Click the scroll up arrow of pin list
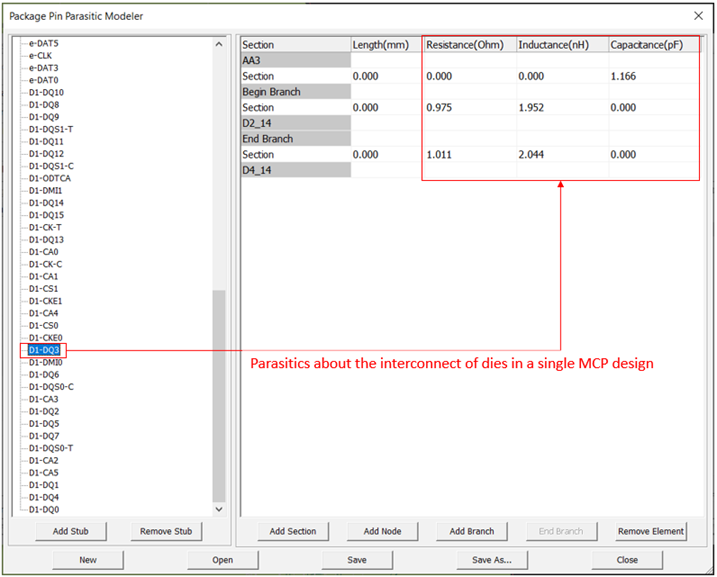Viewport: 717px width, 577px height. pyautogui.click(x=219, y=45)
